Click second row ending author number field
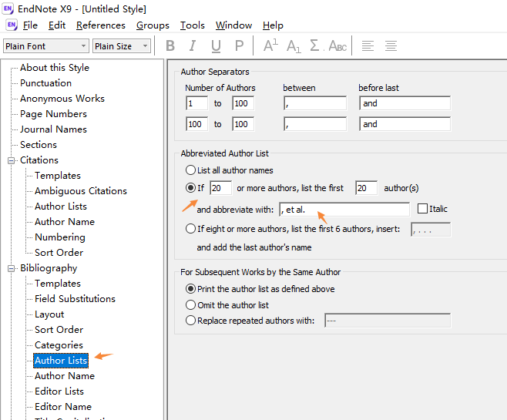This screenshot has height=420, width=507. point(243,124)
